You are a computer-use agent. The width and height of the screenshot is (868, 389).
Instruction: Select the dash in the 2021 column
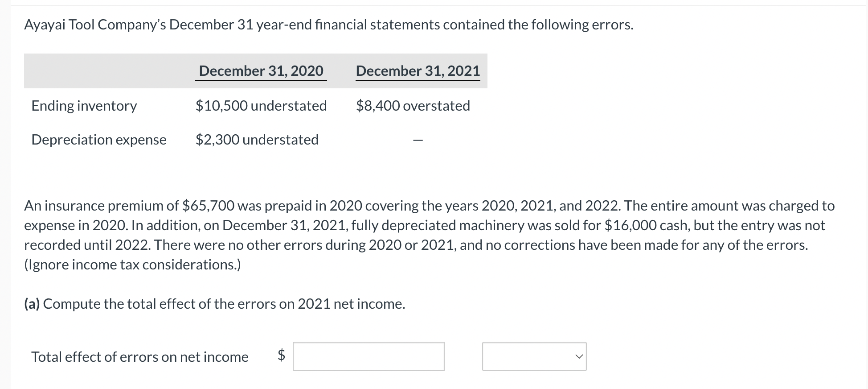click(418, 140)
